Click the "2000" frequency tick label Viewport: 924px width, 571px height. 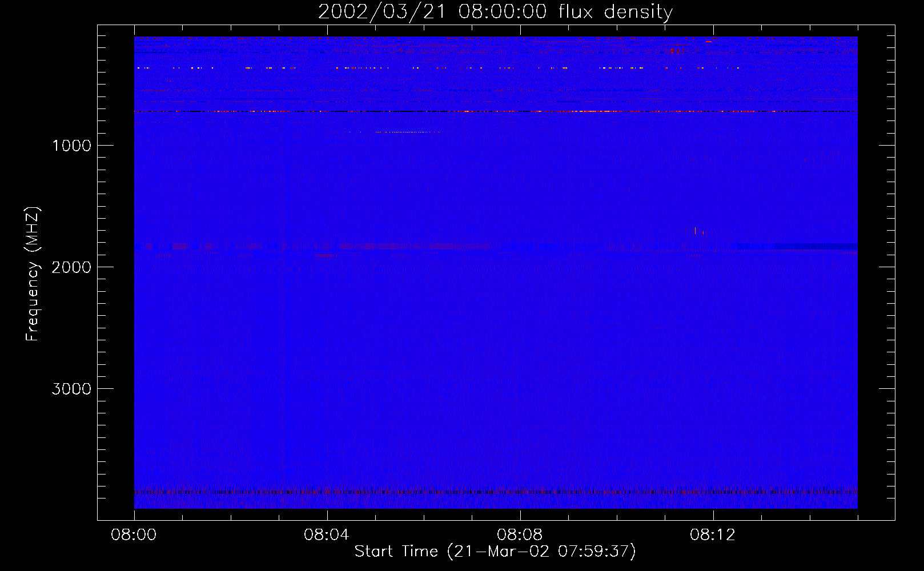[71, 267]
